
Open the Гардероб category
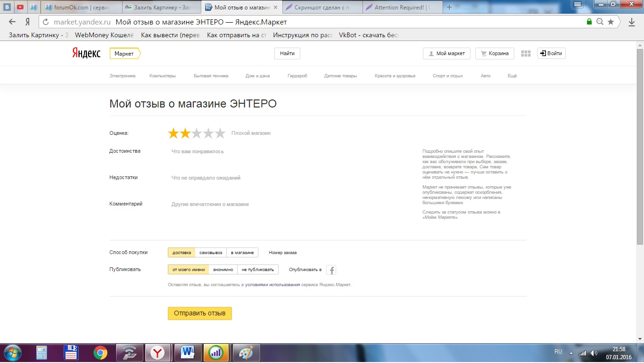tap(297, 76)
